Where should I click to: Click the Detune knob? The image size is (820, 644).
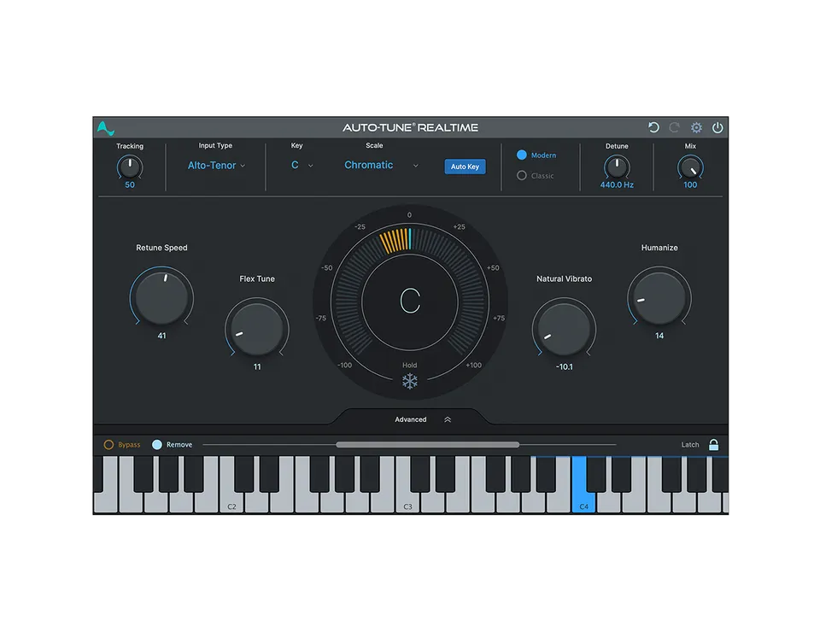pos(617,167)
